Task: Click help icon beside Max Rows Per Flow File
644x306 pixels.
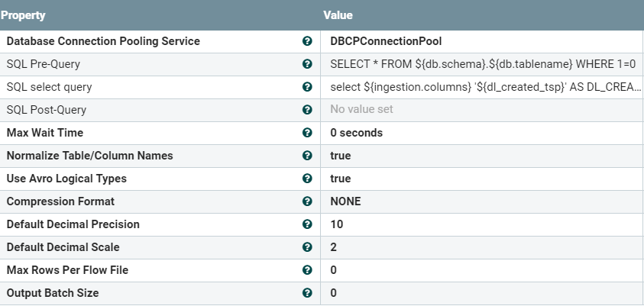Action: tap(307, 270)
